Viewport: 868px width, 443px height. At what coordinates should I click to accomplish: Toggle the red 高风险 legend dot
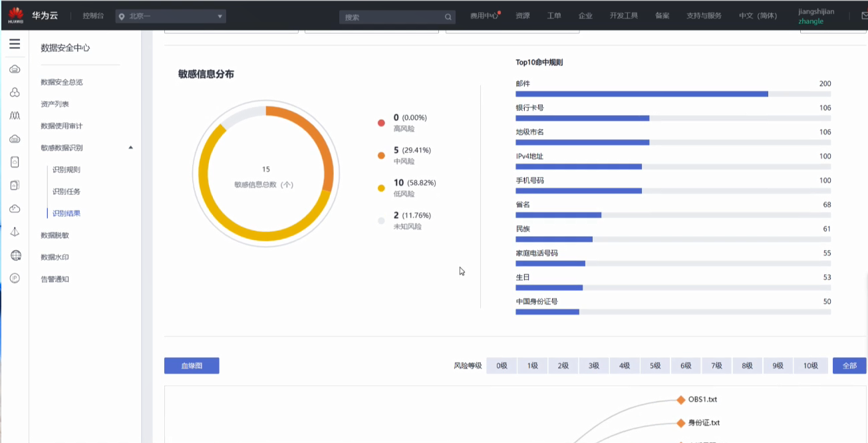pos(381,123)
